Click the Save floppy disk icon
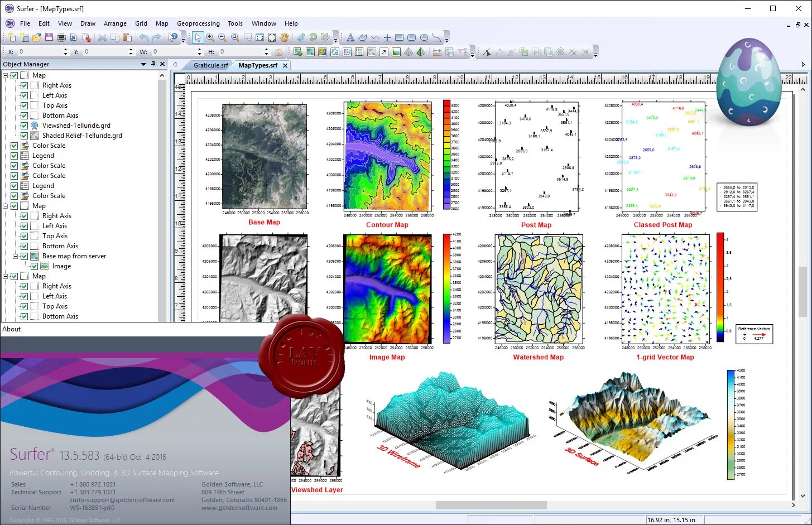Viewport: 812px width, 525px height. [49, 37]
